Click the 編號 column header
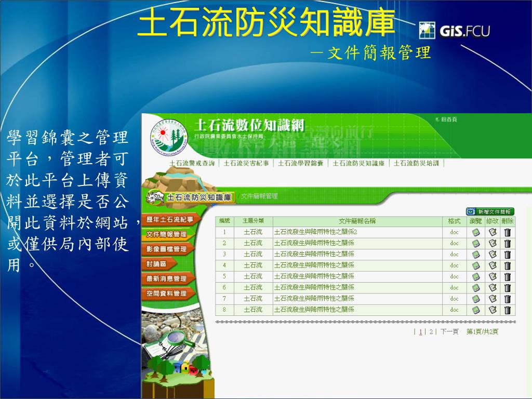 pyautogui.click(x=224, y=221)
